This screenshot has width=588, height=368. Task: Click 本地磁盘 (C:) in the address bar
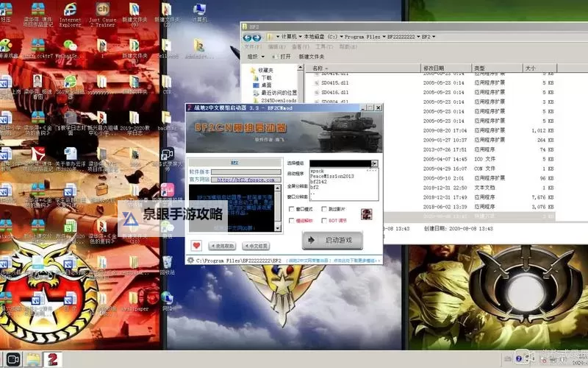click(x=320, y=37)
